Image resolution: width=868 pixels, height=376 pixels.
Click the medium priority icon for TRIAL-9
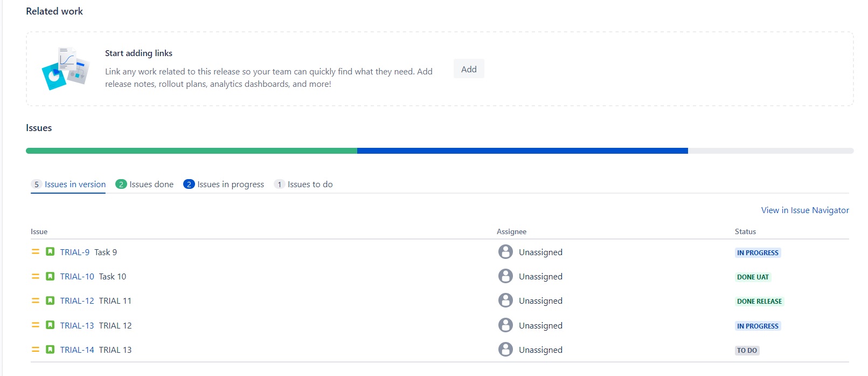(36, 251)
